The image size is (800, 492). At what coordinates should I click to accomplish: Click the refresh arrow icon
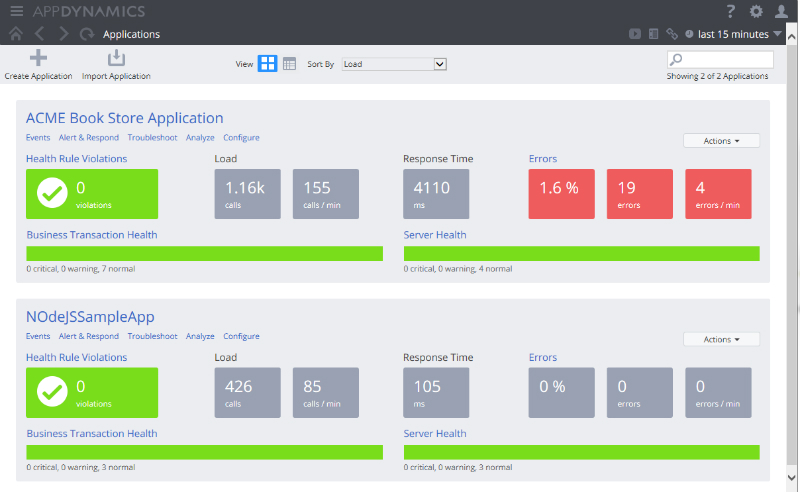coord(87,34)
